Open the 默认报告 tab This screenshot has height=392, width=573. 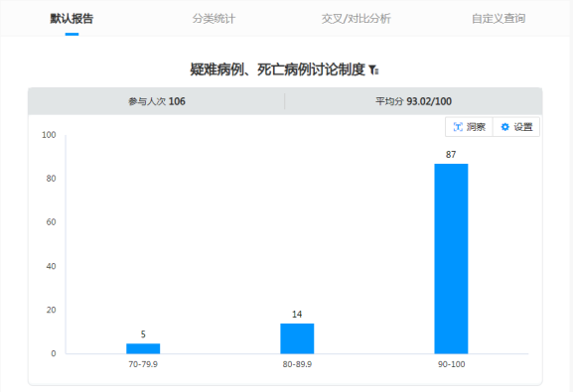tap(72, 18)
